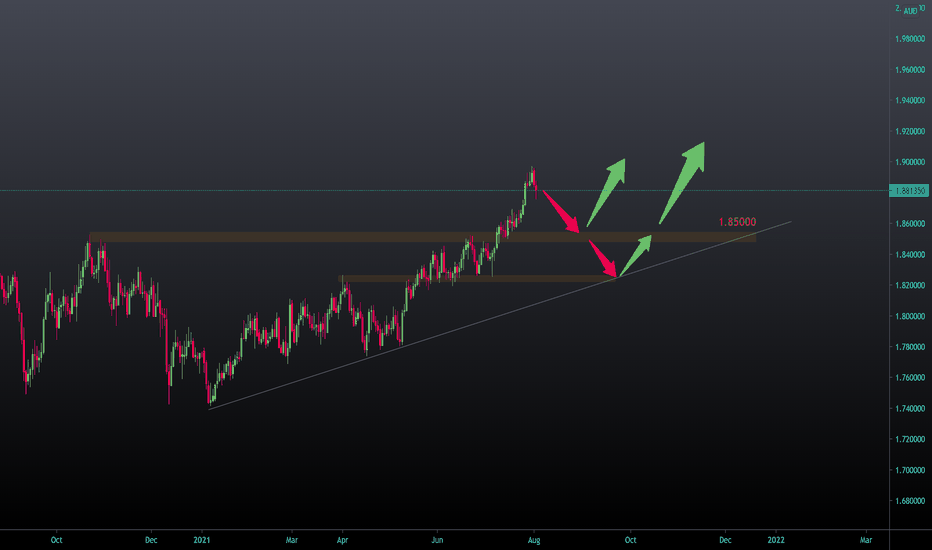Screen dimensions: 932x550
Task: Click the 1.940000 price axis label
Action: (x=910, y=100)
